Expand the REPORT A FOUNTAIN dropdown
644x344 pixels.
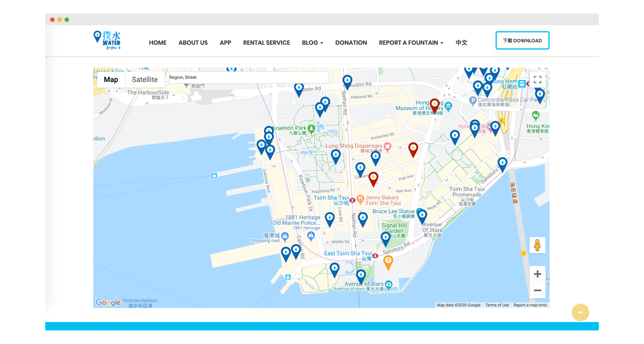[x=411, y=43]
